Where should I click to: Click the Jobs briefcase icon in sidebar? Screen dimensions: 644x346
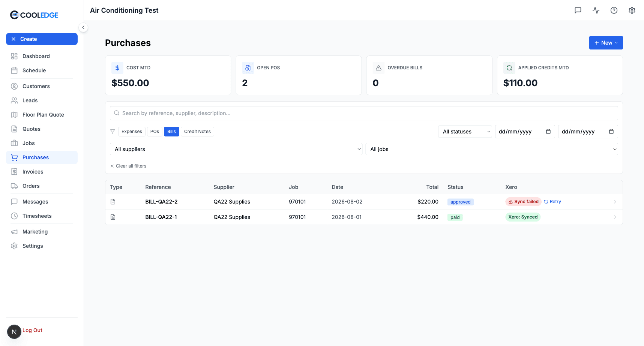click(14, 143)
